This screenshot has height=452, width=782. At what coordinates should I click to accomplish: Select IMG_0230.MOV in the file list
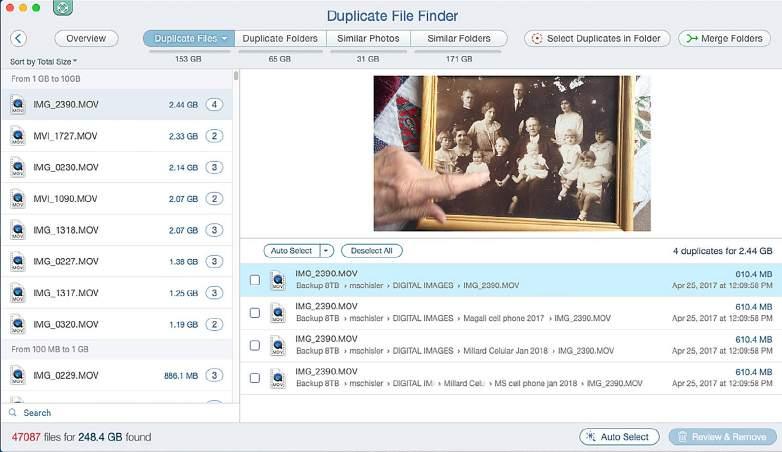point(117,167)
